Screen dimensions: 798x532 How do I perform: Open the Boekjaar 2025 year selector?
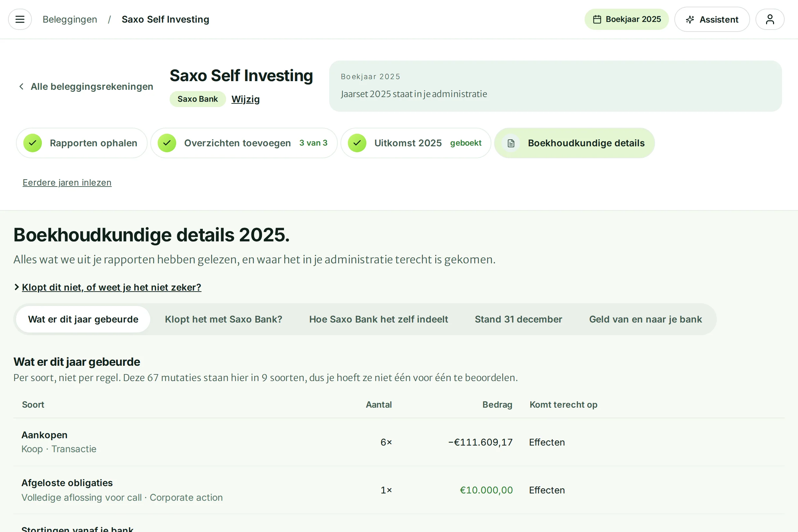click(x=626, y=19)
